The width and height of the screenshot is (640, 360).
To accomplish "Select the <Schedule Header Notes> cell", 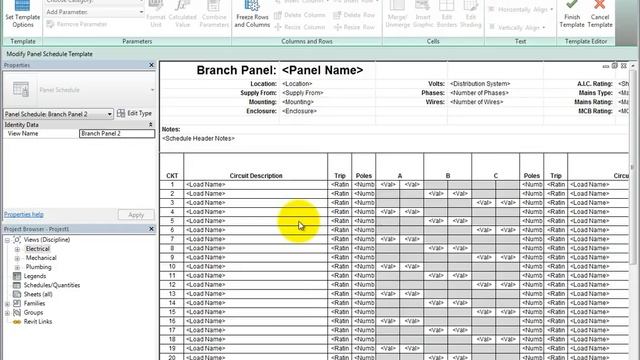I will (198, 139).
